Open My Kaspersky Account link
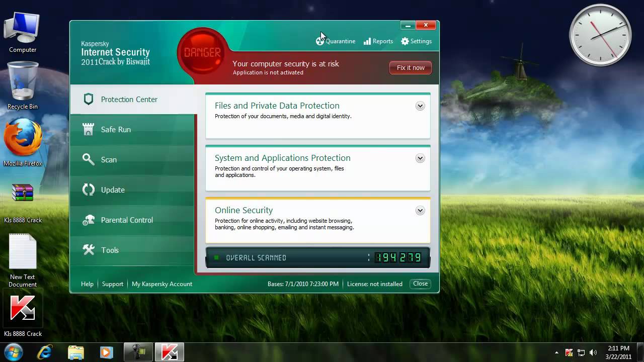This screenshot has width=644, height=362. (162, 284)
